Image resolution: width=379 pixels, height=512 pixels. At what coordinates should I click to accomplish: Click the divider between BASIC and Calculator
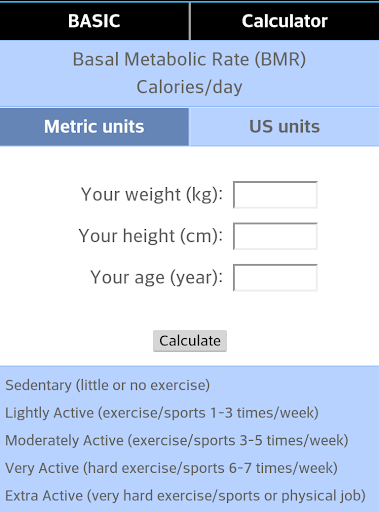point(190,21)
